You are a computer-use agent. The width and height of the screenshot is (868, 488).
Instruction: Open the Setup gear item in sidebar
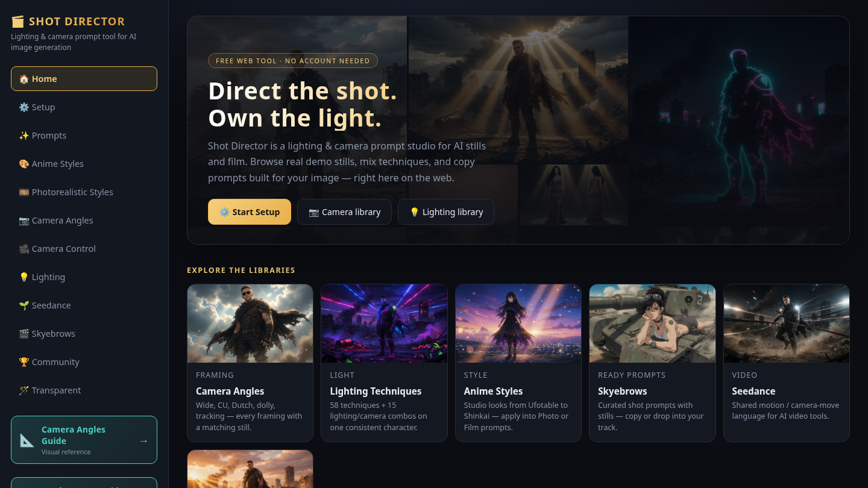pos(84,107)
